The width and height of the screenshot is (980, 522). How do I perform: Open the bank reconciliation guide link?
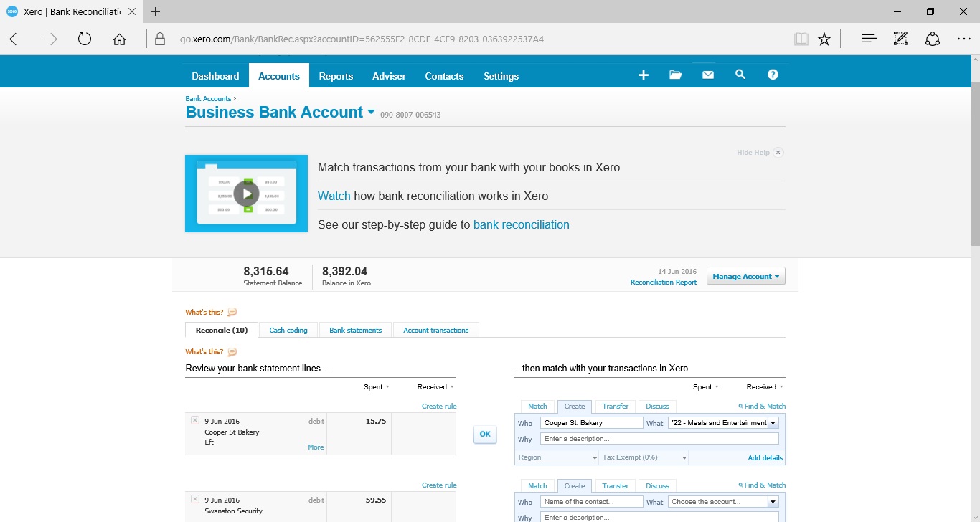tap(522, 224)
